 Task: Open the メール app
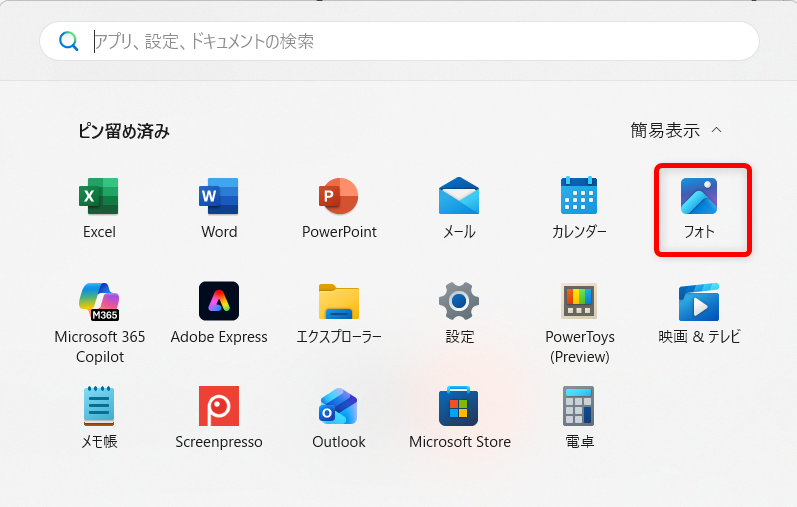[459, 208]
